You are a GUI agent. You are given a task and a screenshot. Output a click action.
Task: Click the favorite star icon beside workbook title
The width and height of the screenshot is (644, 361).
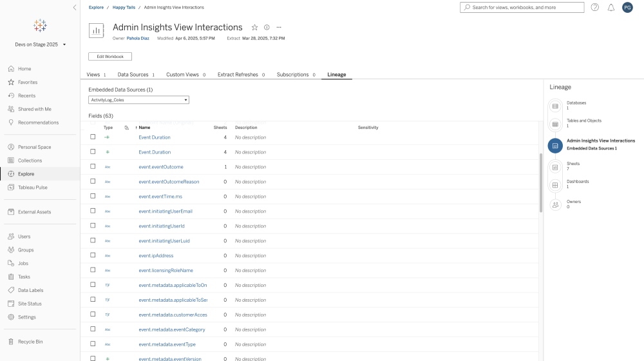tap(254, 28)
